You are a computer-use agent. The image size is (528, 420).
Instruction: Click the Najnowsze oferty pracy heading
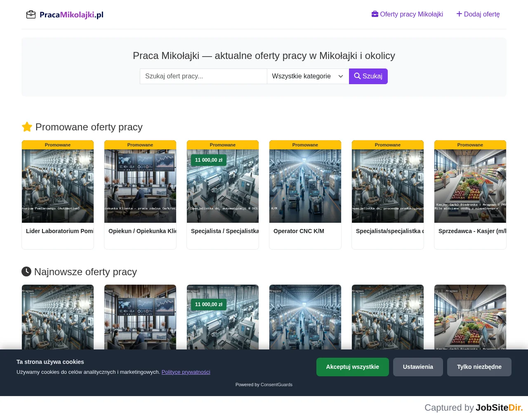coord(85,272)
